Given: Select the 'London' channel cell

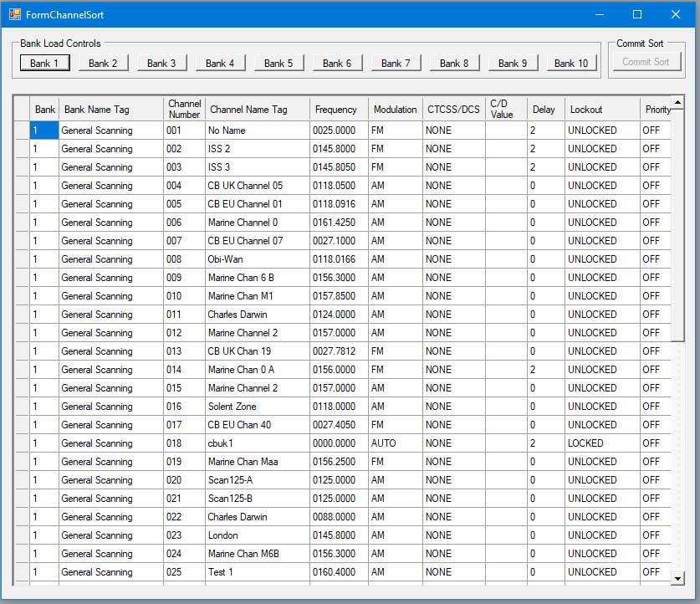Looking at the screenshot, I should [x=257, y=535].
